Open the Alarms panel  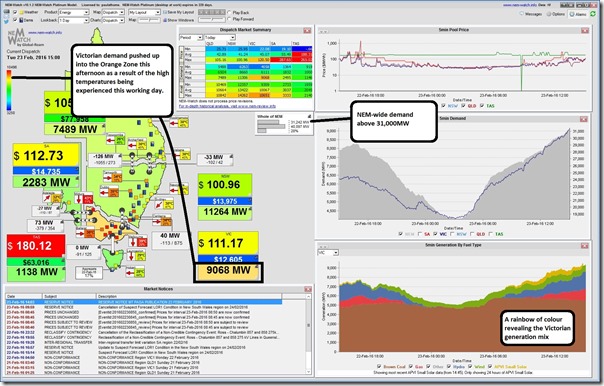(578, 14)
